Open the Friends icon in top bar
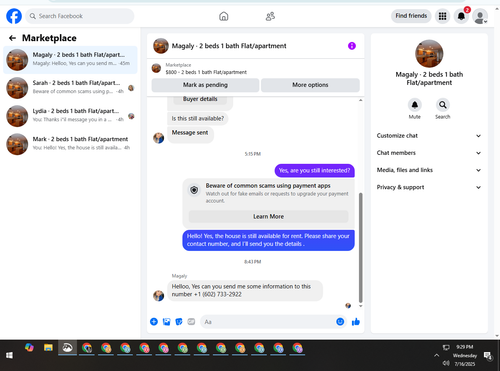Viewport: 500px width, 371px height. (x=270, y=16)
